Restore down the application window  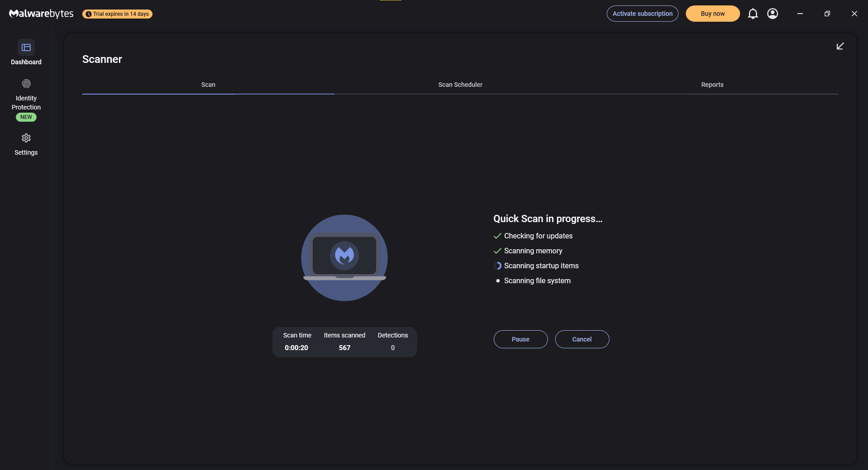827,14
